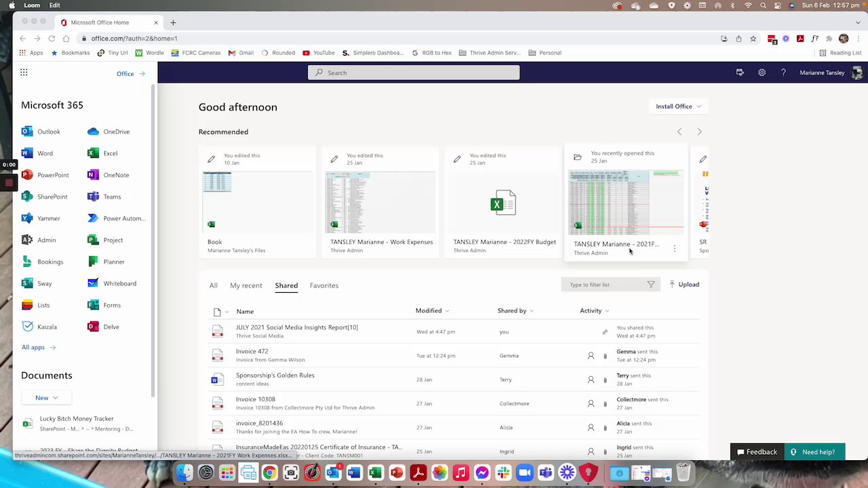Screen dimensions: 868x488
Task: Open the invoice_8201436 file
Action: 260,423
